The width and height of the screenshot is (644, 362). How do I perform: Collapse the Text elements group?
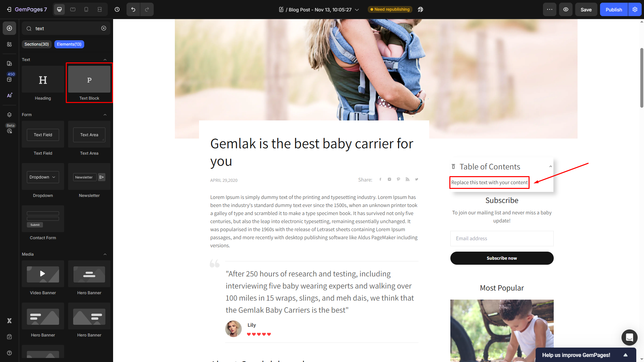[105, 60]
